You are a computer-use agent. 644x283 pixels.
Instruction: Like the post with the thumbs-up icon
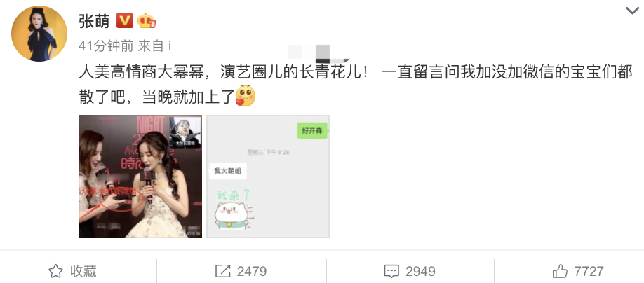[561, 271]
